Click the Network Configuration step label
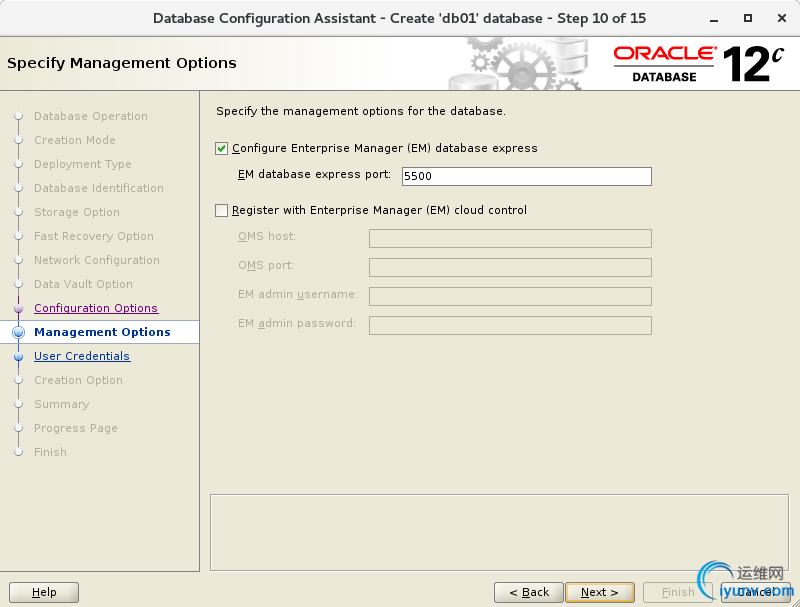 point(97,260)
